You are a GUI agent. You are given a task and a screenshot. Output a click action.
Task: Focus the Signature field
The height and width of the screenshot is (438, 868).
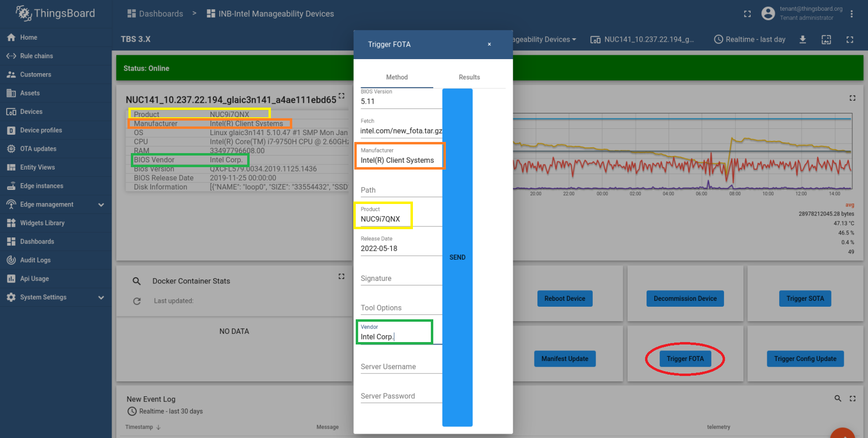(x=401, y=278)
